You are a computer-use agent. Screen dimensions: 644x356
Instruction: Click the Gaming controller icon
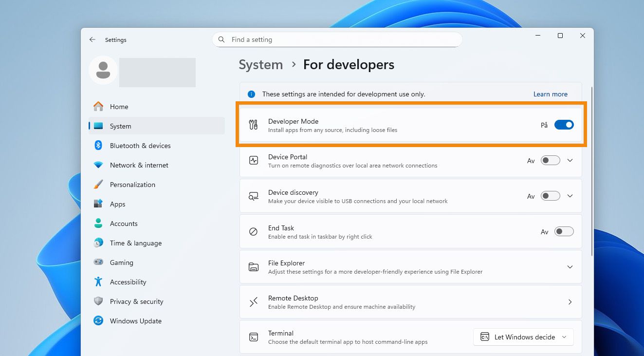(98, 262)
